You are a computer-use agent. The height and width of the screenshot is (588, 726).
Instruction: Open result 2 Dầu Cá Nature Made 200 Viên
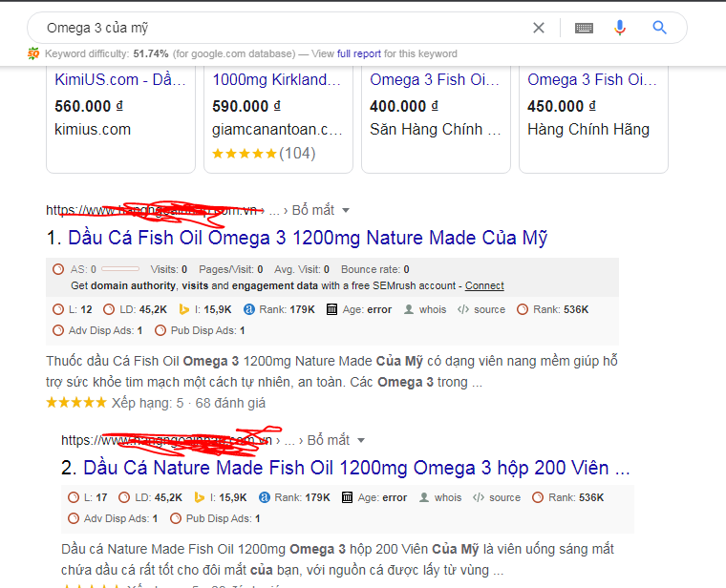pos(356,468)
